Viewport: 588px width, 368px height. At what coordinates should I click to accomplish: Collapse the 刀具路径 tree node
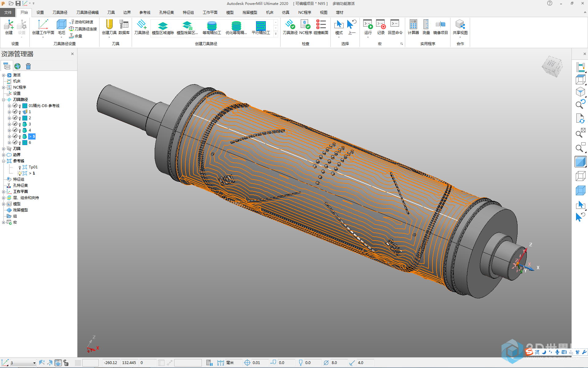4,100
